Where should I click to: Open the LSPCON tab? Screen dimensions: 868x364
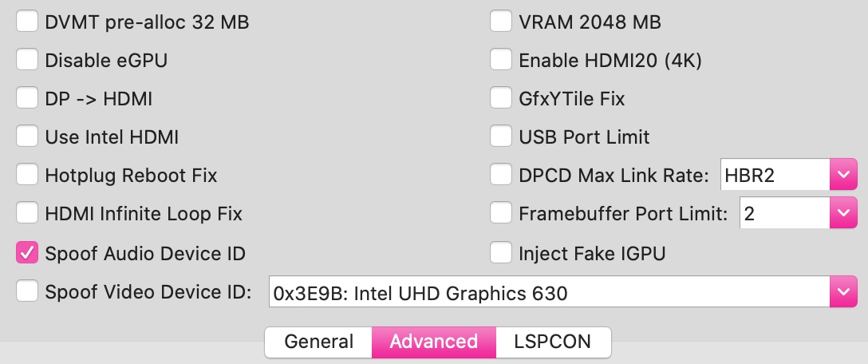pyautogui.click(x=553, y=342)
